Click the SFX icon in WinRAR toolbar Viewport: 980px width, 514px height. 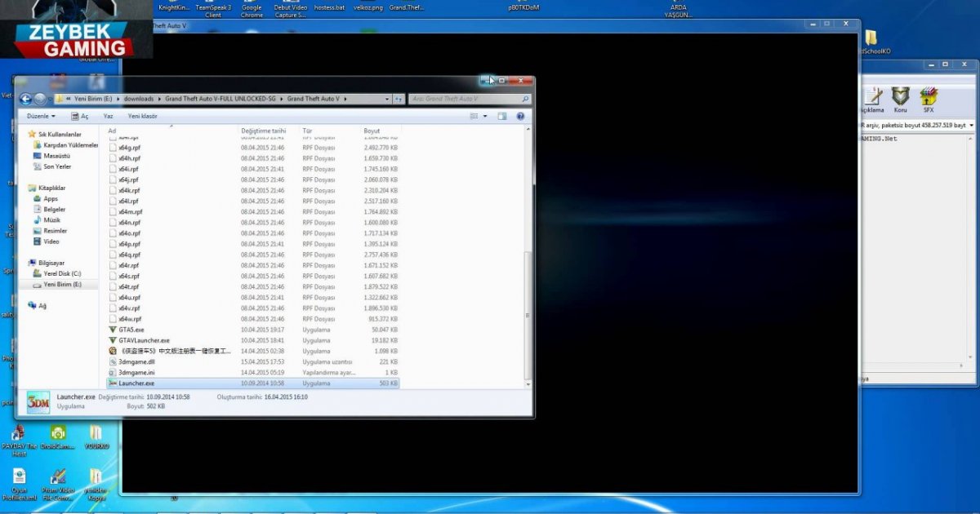click(x=928, y=95)
